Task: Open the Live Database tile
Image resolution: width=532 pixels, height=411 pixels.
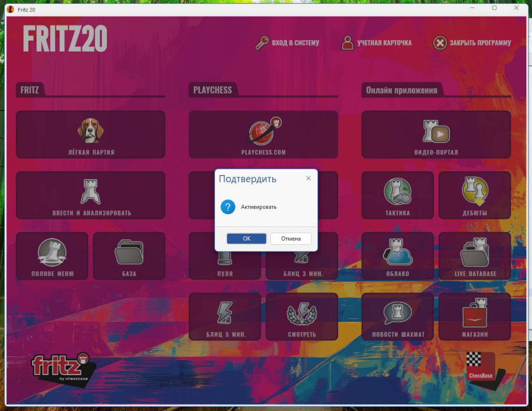Action: coord(475,256)
